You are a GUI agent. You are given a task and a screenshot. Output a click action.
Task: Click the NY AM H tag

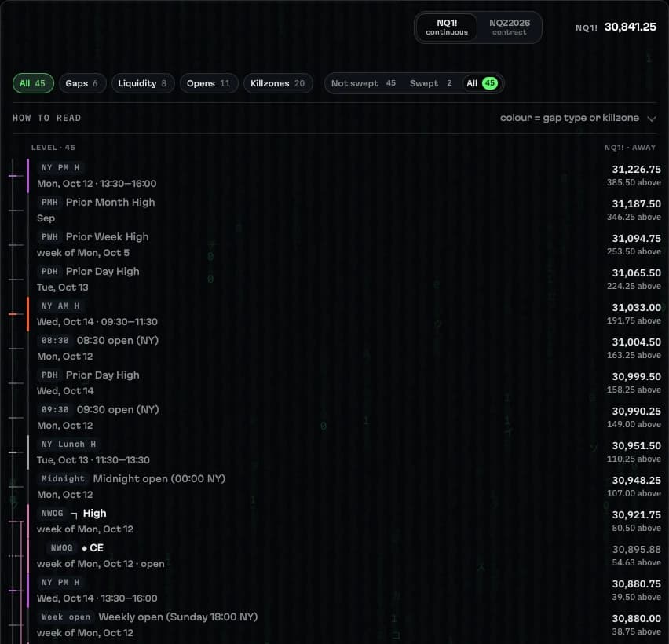[60, 306]
